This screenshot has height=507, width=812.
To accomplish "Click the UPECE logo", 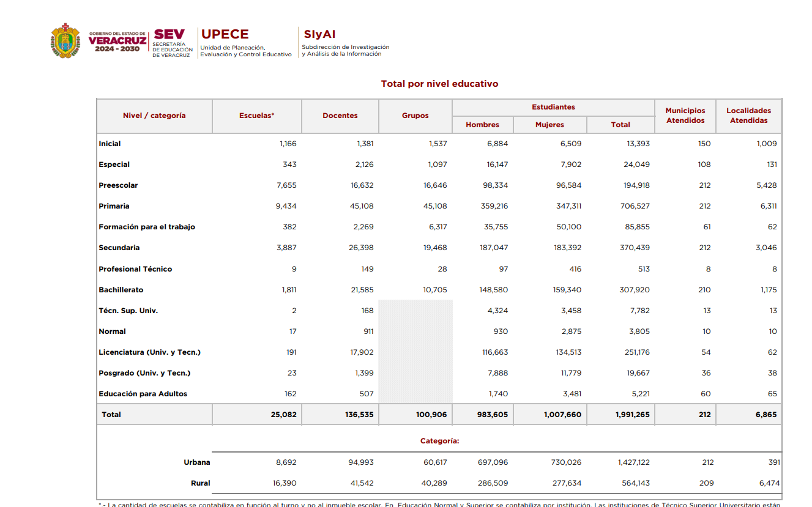I will [x=246, y=43].
